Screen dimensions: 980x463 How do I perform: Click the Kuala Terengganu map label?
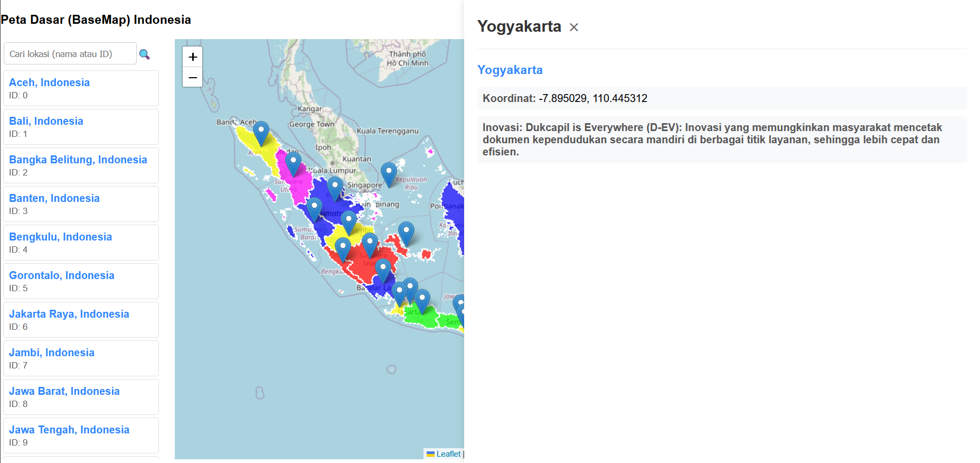point(388,131)
